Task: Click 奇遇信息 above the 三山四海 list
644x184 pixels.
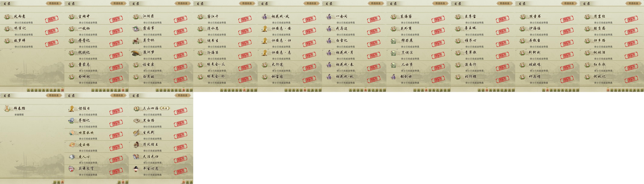Action: click(x=183, y=95)
